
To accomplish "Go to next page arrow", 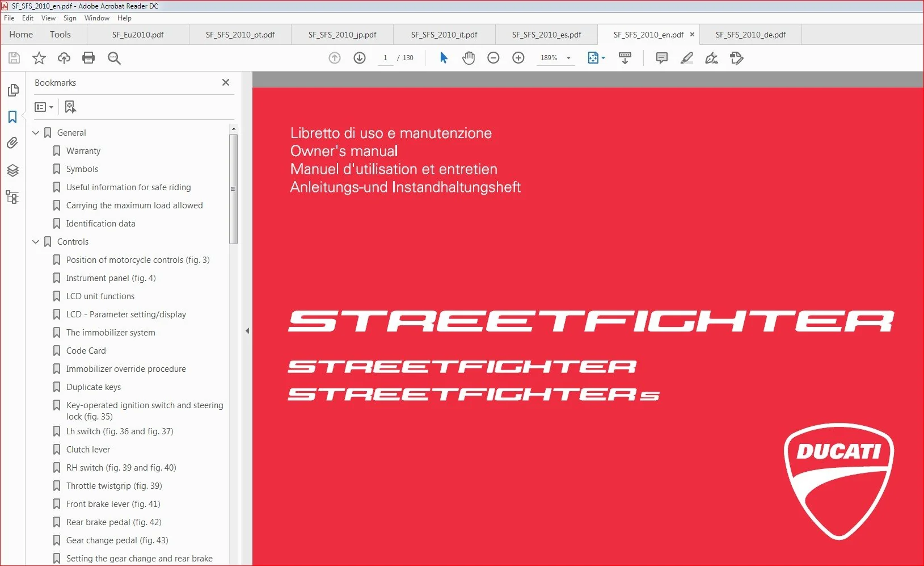I will coord(360,58).
